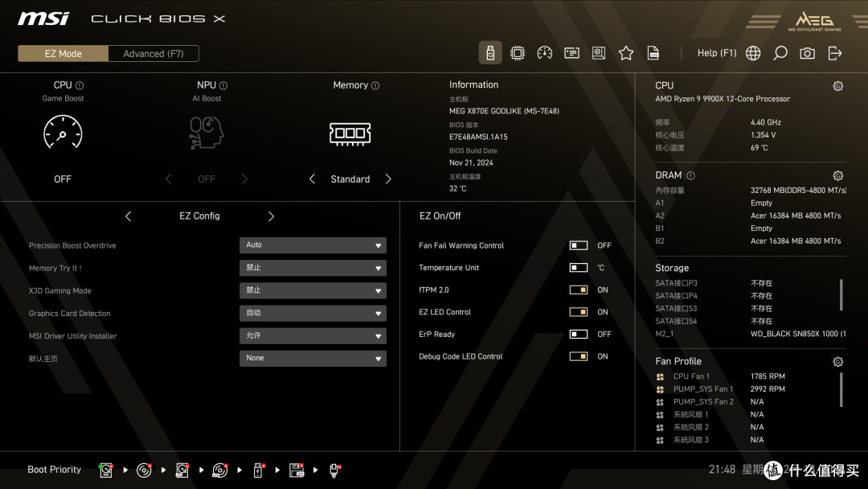Open Precision Boost Overdrive dropdown
This screenshot has height=489, width=868.
[313, 244]
